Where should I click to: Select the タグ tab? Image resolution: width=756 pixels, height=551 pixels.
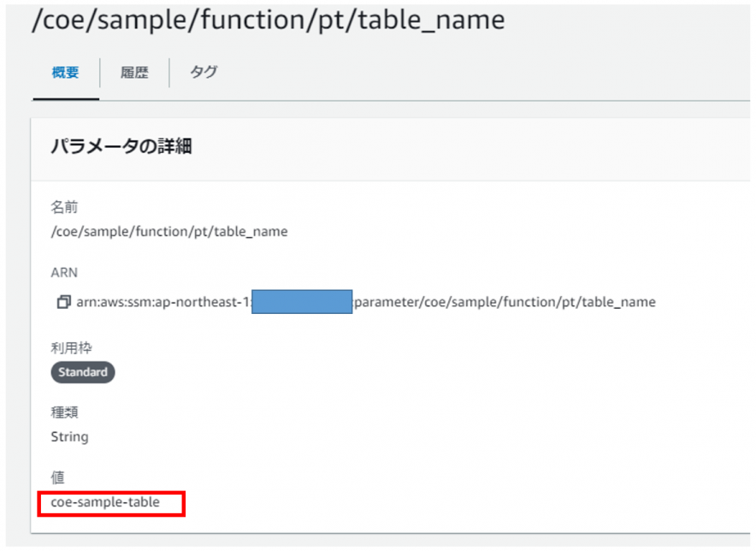coord(203,73)
